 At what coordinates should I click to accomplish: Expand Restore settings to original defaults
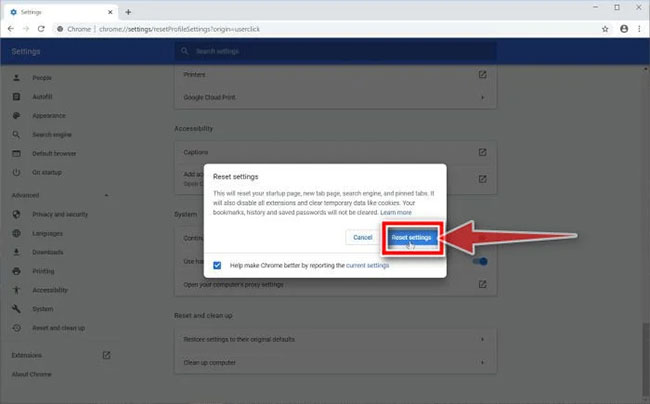tap(335, 339)
